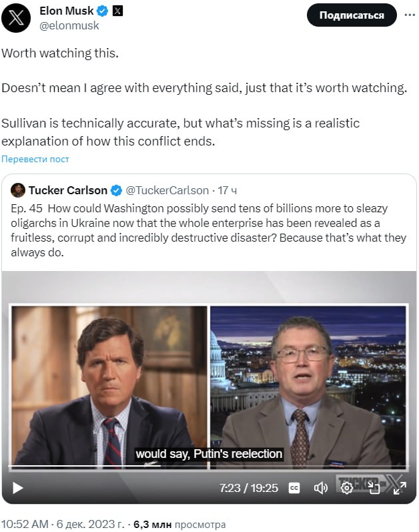Click the Подписаться follow button
Image resolution: width=419 pixels, height=532 pixels.
coord(352,15)
